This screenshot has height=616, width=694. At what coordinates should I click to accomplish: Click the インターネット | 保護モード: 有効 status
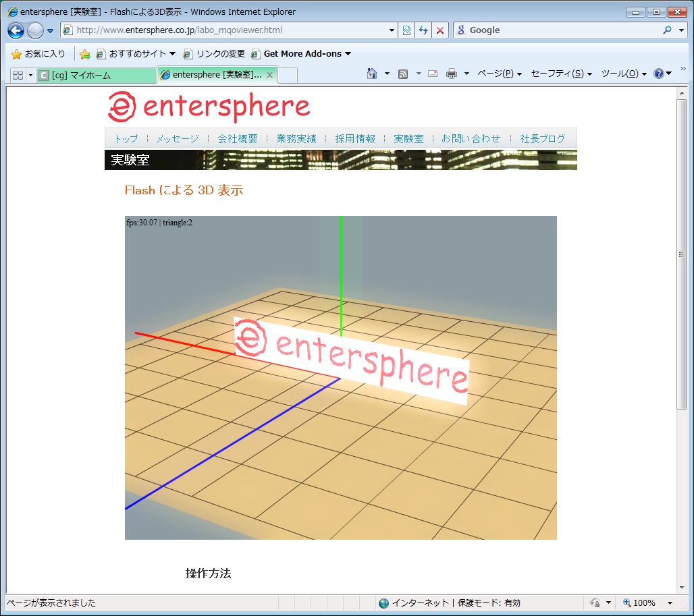point(450,603)
